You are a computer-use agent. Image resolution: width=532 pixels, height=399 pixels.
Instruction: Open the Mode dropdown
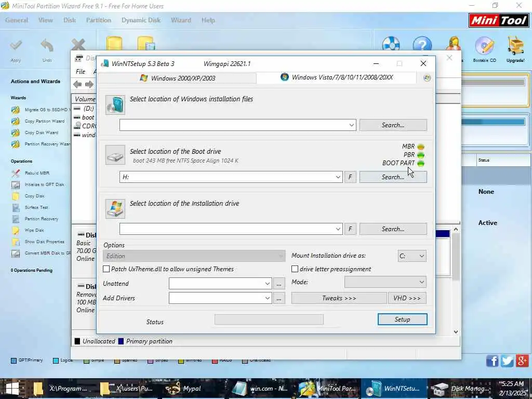point(385,282)
